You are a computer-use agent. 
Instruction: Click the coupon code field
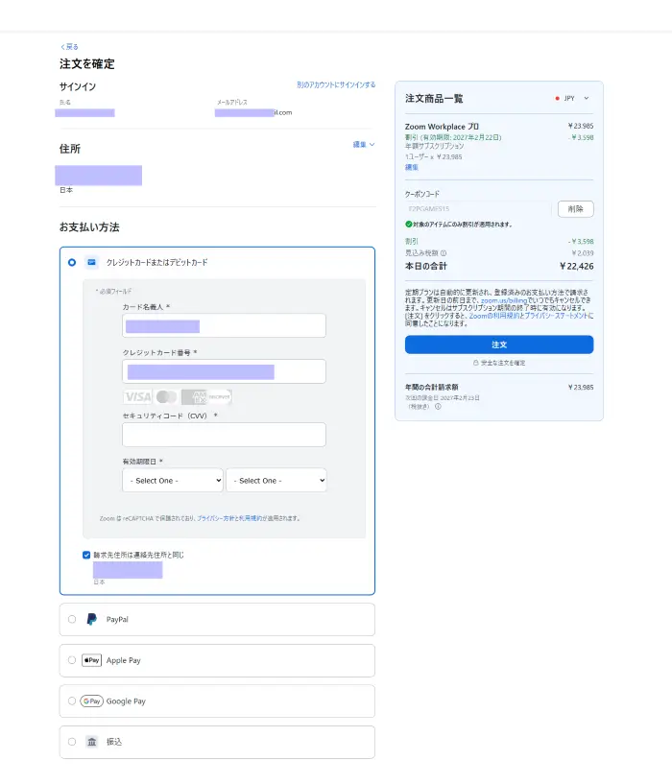[478, 209]
